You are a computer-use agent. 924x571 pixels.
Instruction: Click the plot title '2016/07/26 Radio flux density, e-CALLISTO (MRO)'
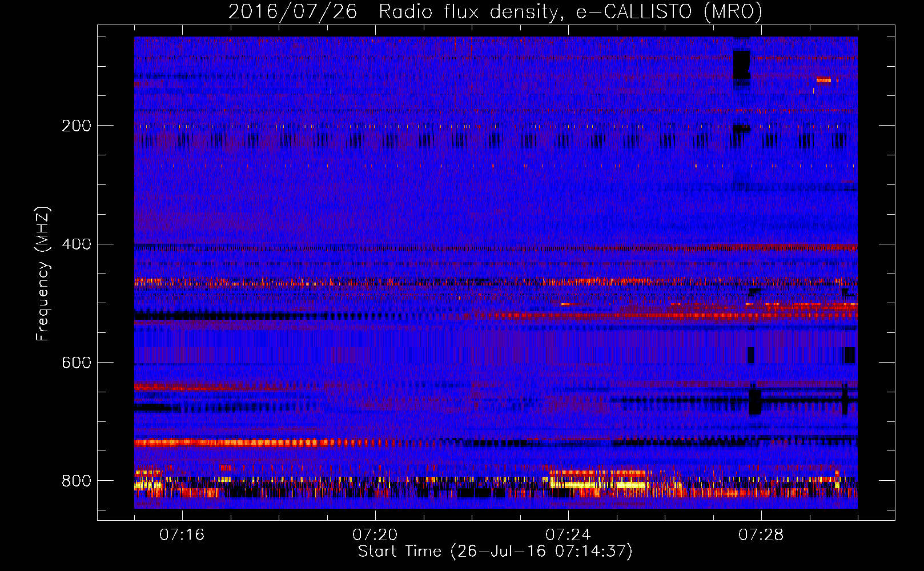click(495, 11)
